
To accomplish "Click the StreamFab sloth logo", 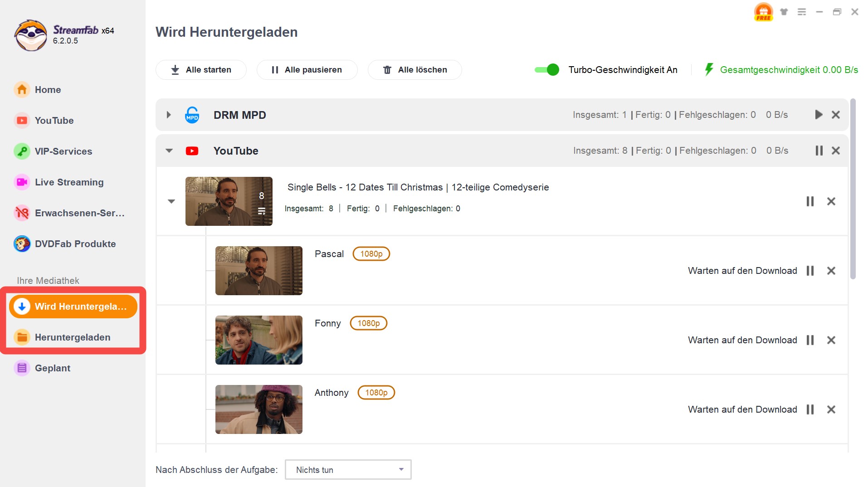I will (30, 35).
